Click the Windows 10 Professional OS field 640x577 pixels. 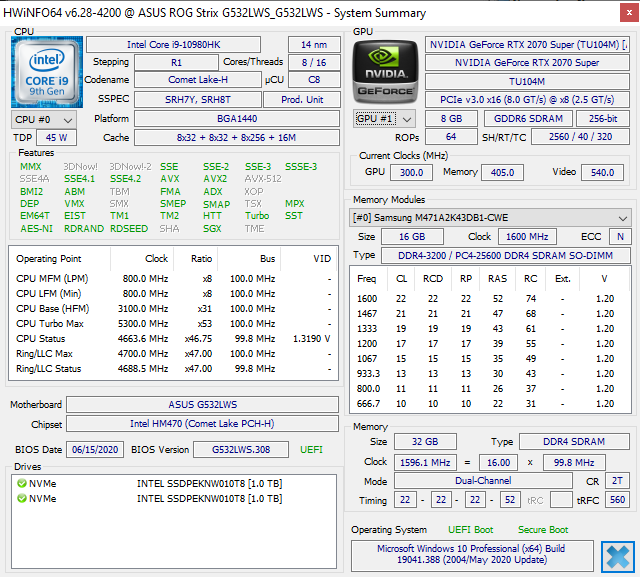[472, 554]
